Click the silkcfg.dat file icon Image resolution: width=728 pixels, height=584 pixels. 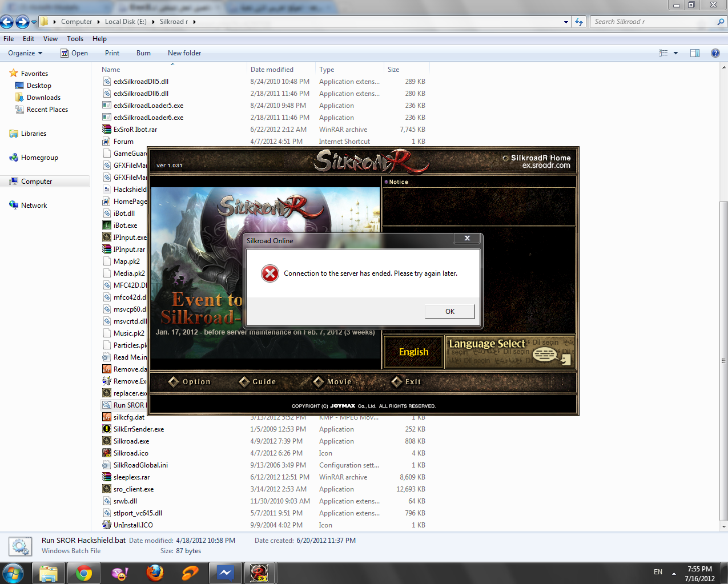(107, 417)
